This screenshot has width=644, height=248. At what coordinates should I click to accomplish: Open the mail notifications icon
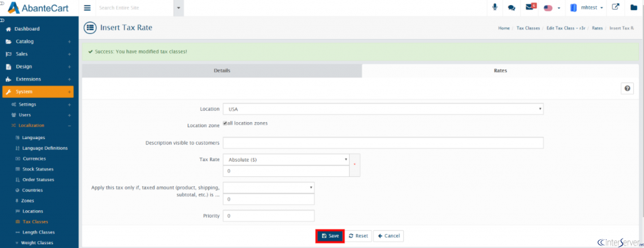coord(531,7)
